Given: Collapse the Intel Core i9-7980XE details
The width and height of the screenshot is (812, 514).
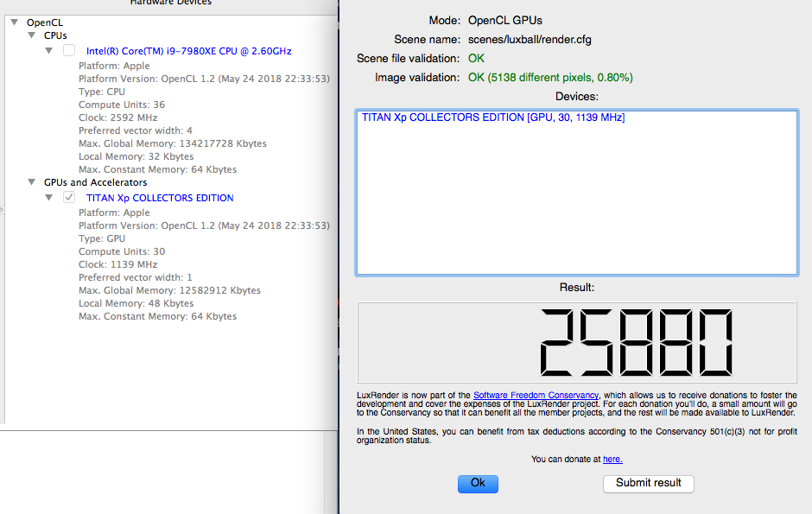Looking at the screenshot, I should (x=48, y=51).
